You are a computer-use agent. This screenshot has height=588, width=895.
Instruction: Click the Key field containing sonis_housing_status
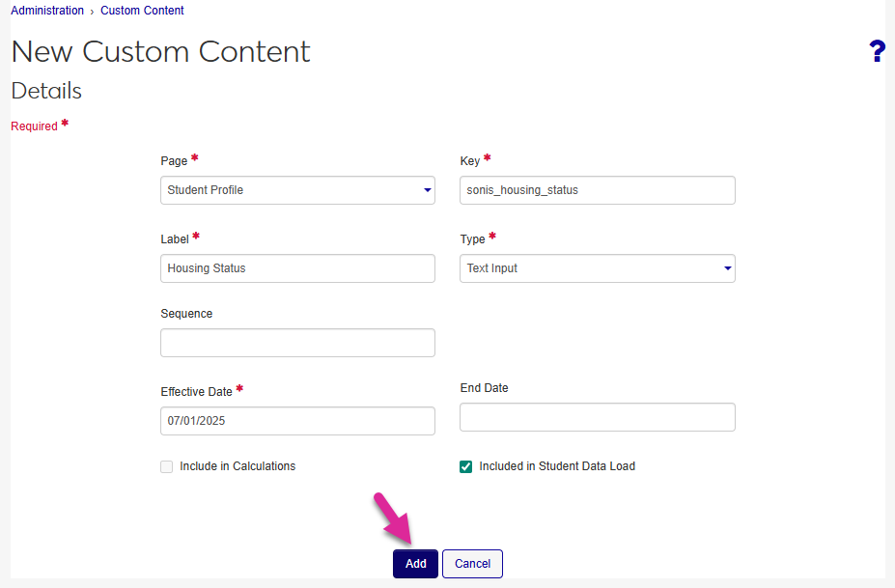click(x=597, y=190)
